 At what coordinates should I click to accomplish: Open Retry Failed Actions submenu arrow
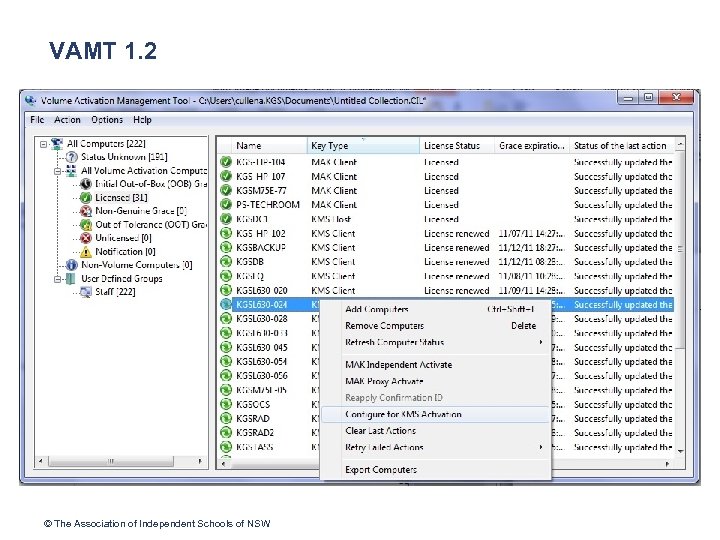(541, 447)
